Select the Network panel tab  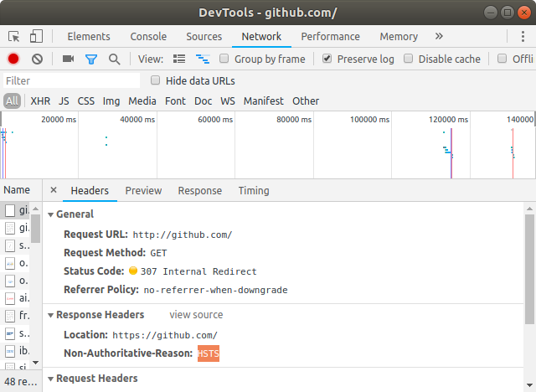(x=261, y=37)
